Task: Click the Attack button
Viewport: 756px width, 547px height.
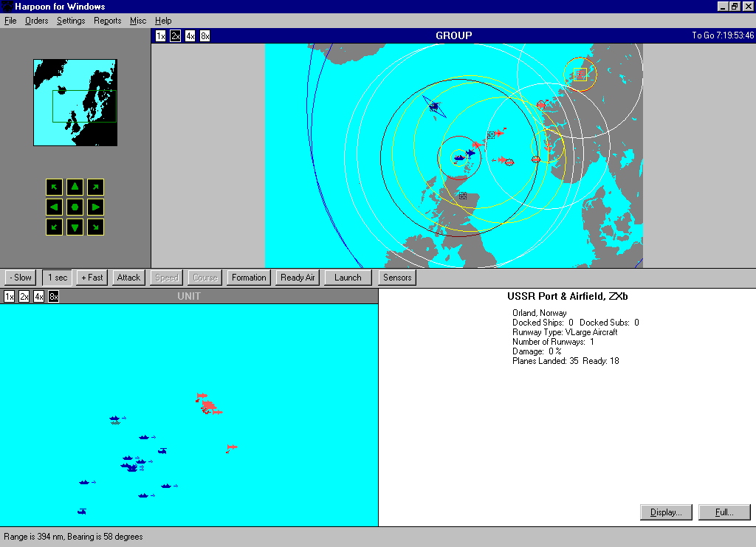Action: click(x=128, y=278)
